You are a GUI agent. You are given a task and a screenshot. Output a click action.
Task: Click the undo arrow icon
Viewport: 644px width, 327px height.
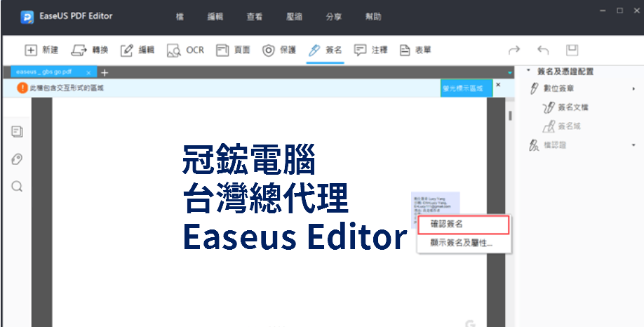pyautogui.click(x=543, y=50)
